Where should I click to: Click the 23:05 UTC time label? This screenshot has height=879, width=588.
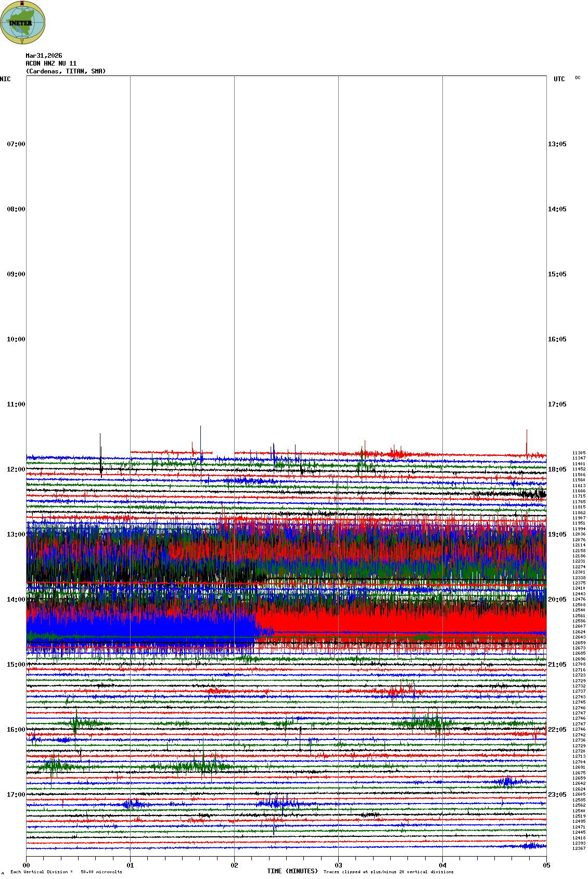(x=557, y=795)
